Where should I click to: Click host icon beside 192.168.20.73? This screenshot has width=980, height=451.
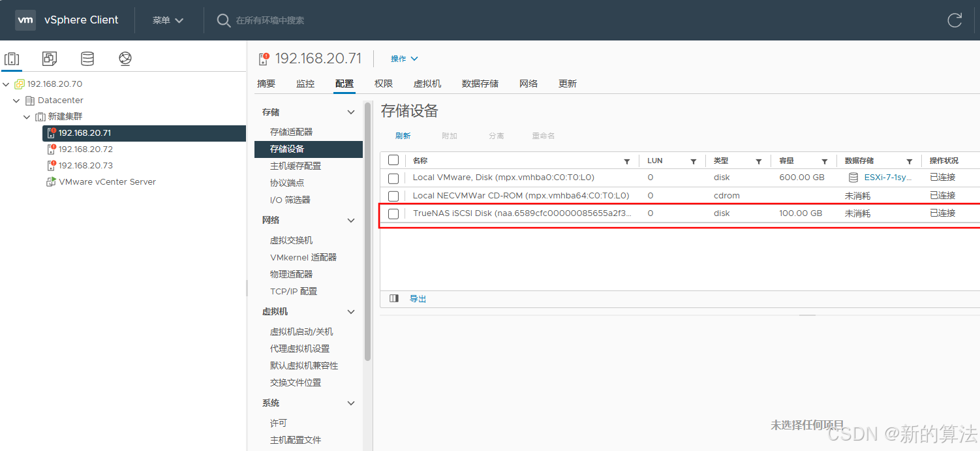point(52,166)
